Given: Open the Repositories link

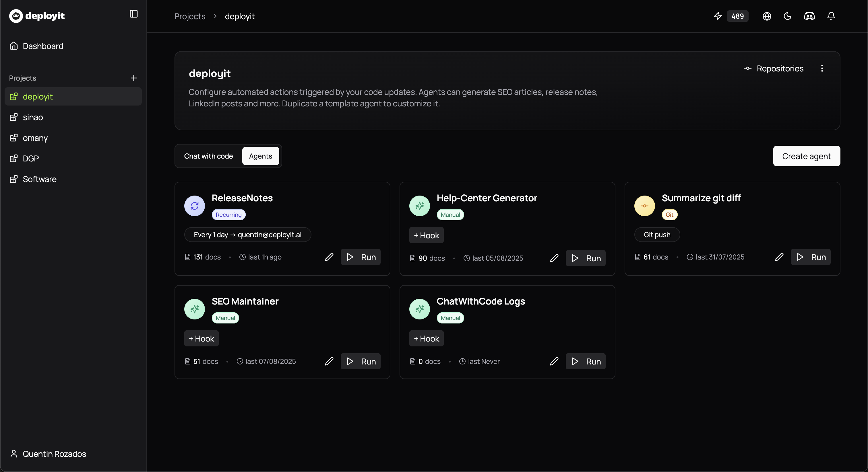Looking at the screenshot, I should click(774, 69).
